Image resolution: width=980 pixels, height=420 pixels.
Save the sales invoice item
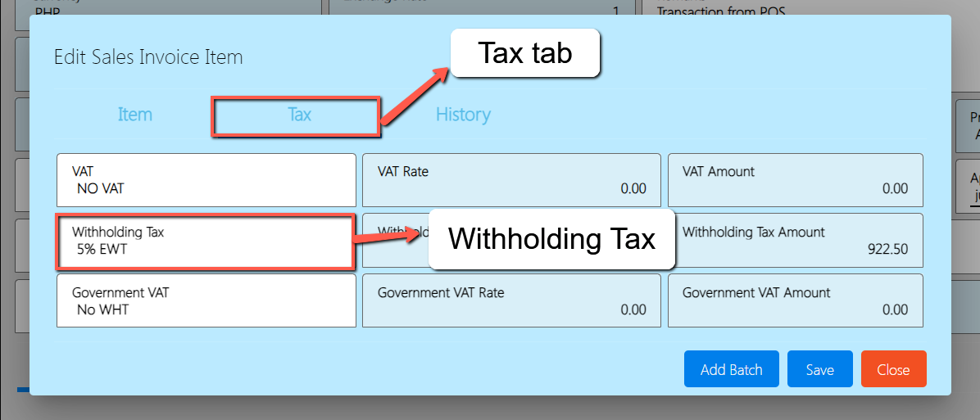coord(819,369)
